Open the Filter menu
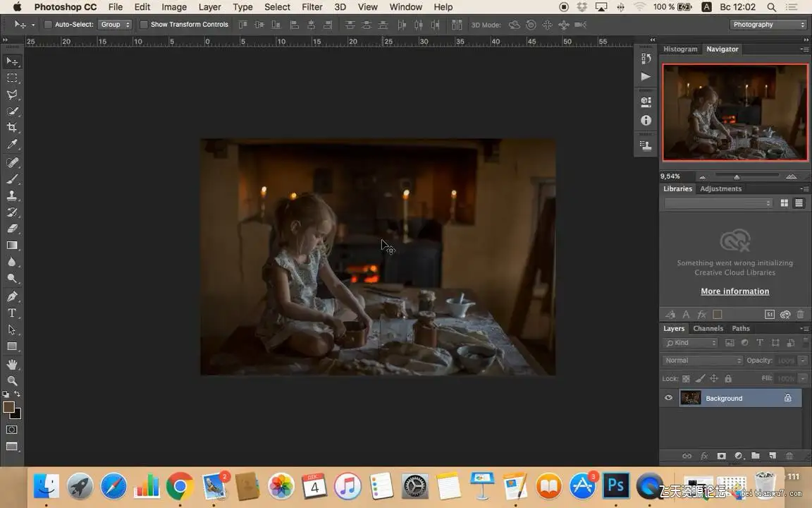Screen dimensions: 812x508 312,7
